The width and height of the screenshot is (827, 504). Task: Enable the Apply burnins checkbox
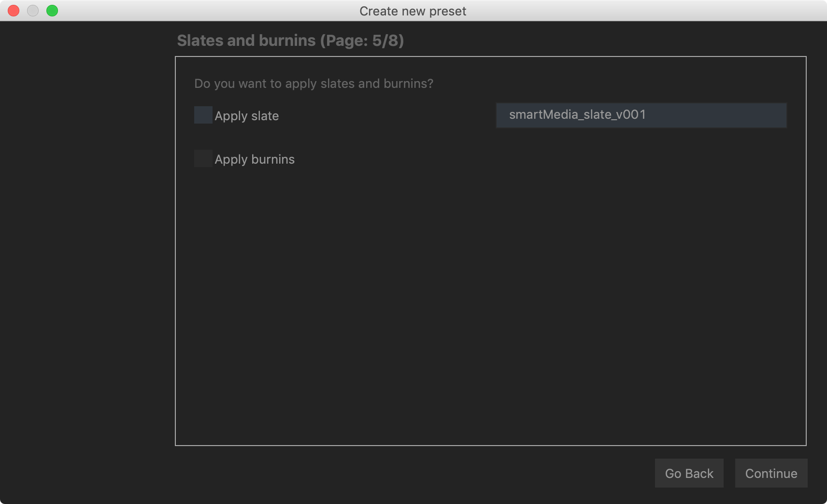coord(203,158)
